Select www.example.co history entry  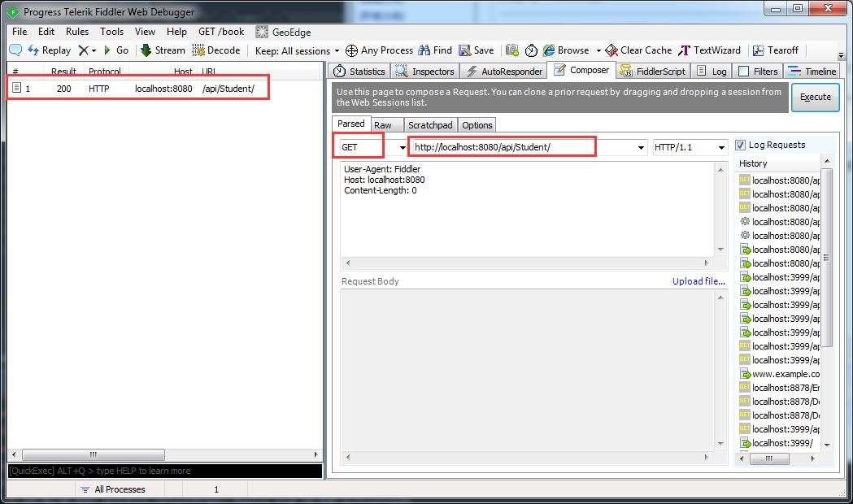click(779, 374)
